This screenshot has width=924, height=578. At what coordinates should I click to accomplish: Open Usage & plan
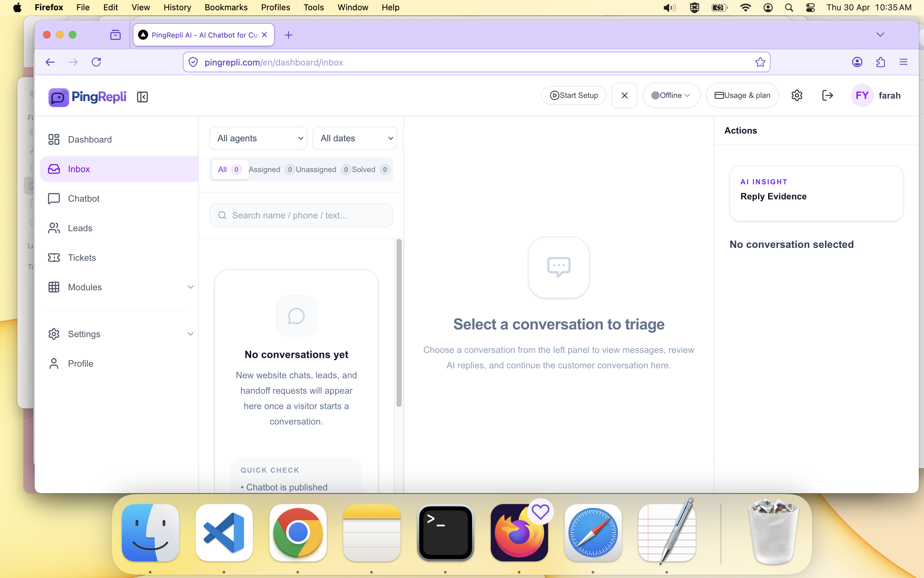tap(742, 95)
